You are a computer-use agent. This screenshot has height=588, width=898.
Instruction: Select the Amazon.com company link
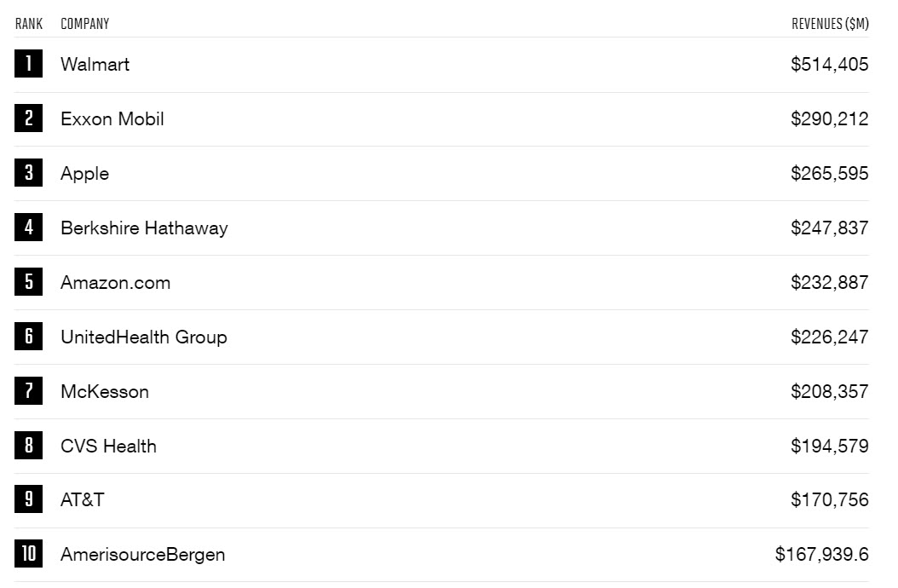coord(115,282)
